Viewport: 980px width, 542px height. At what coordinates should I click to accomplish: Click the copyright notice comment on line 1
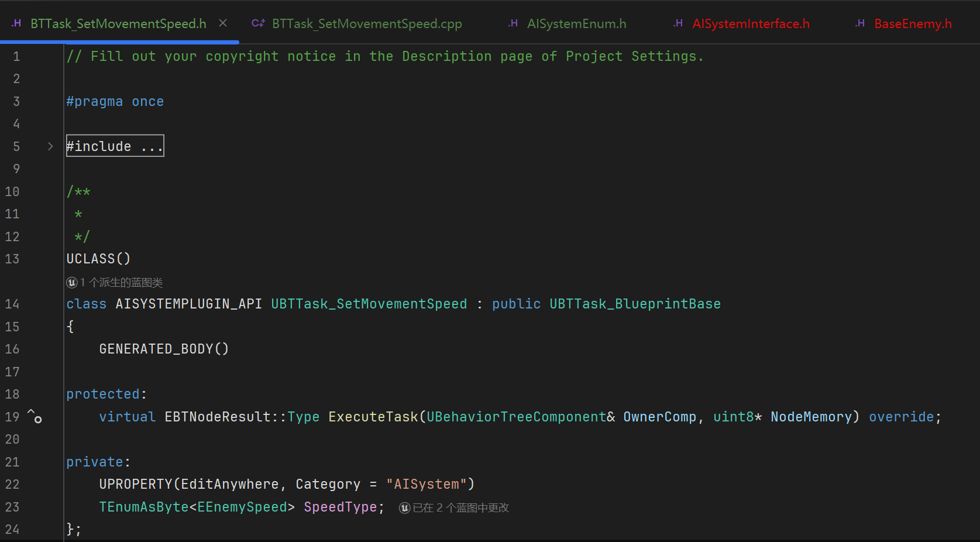coord(385,56)
